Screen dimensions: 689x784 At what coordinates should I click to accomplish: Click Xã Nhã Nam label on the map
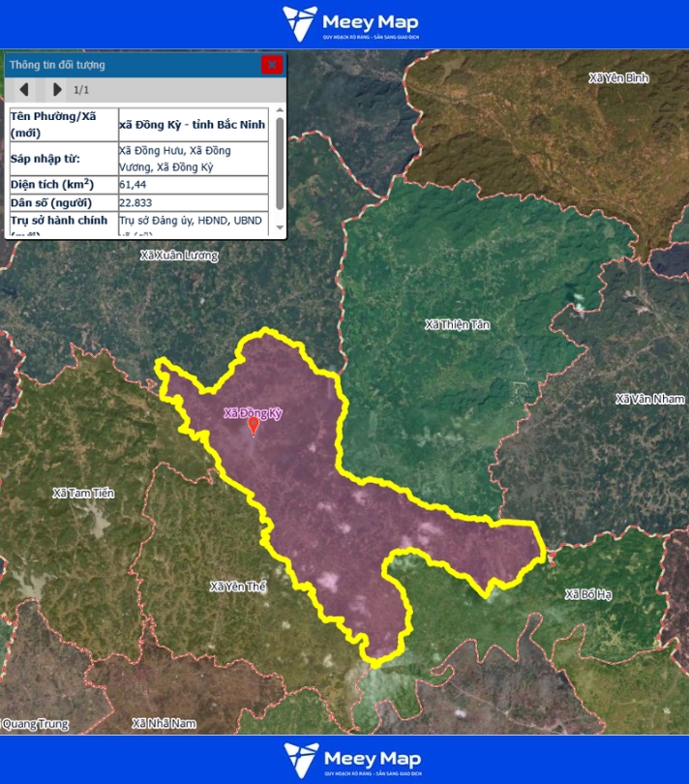(164, 723)
